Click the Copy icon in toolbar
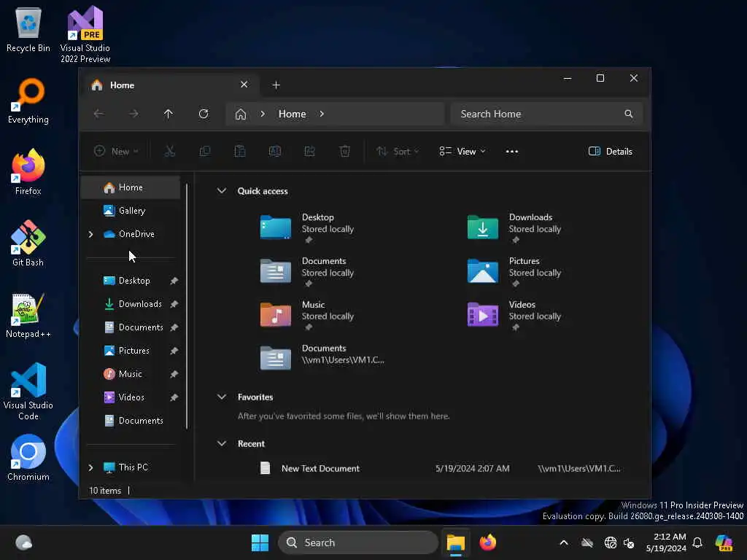The width and height of the screenshot is (747, 560). 205,152
